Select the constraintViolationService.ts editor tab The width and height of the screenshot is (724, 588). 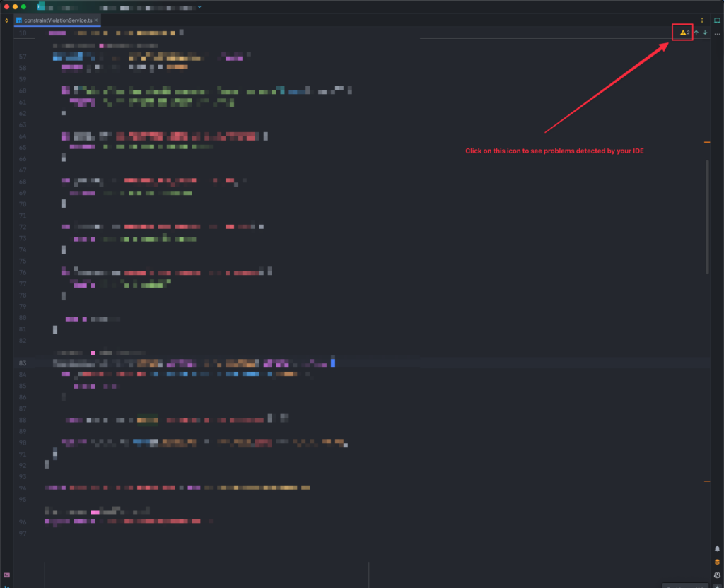(x=58, y=20)
